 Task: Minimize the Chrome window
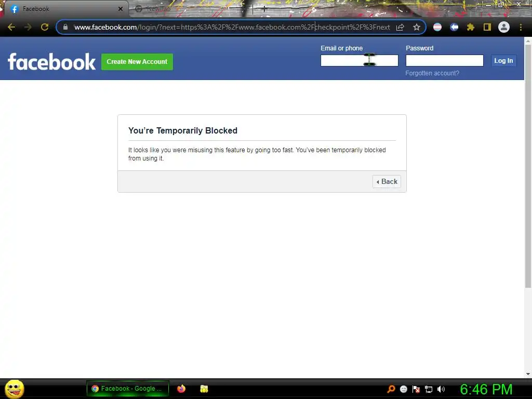pos(488,4)
